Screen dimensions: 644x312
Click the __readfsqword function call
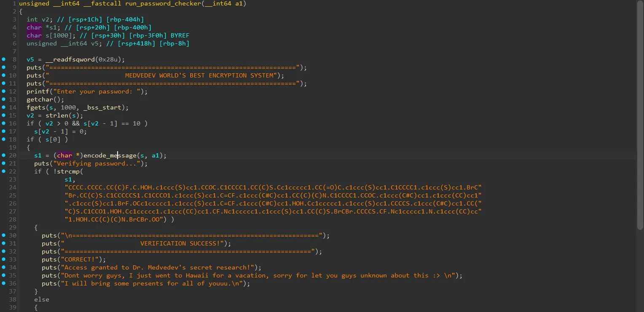coord(70,59)
